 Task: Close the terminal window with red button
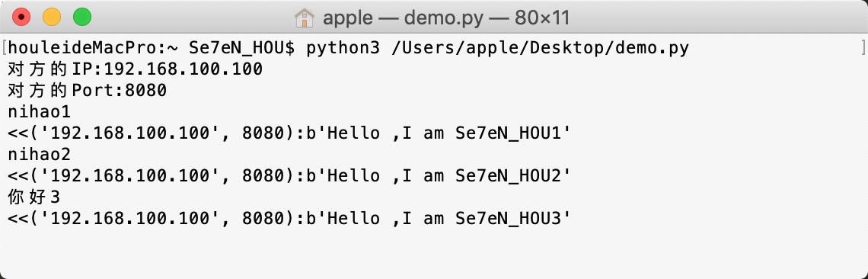(21, 18)
